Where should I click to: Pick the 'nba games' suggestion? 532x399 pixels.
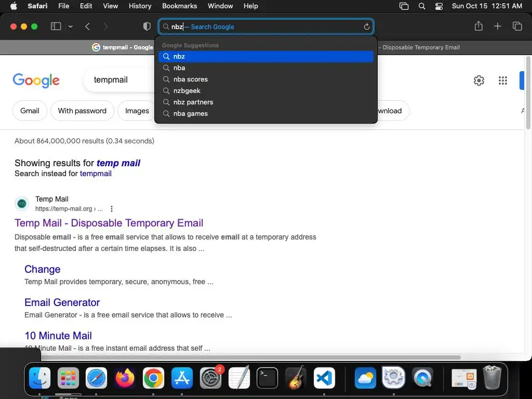266,114
